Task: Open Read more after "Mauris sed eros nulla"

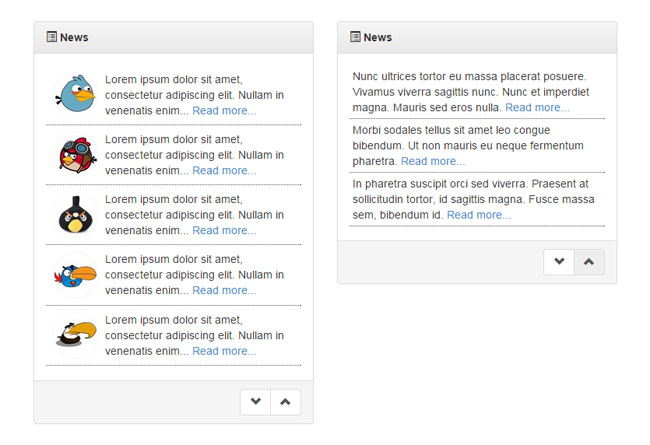Action: [537, 108]
